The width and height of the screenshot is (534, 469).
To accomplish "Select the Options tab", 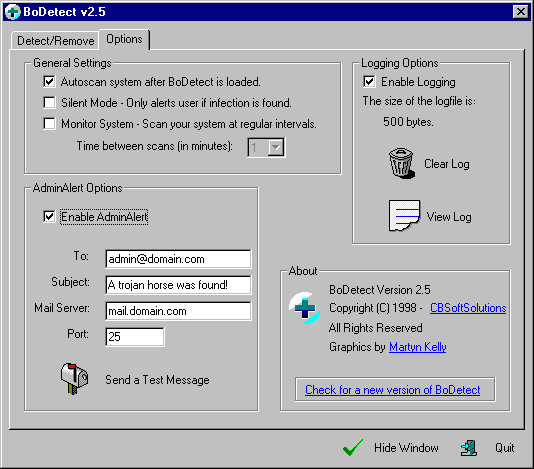I will point(124,39).
